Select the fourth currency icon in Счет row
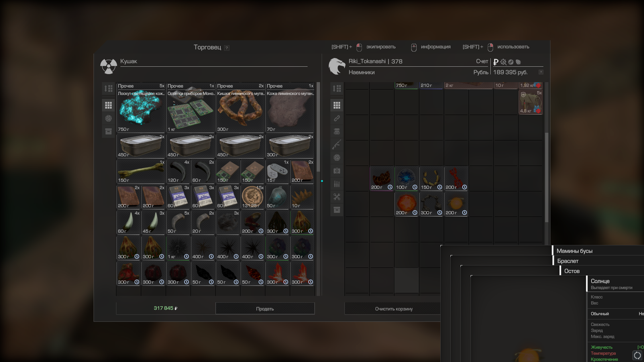Image resolution: width=644 pixels, height=362 pixels. [x=518, y=62]
